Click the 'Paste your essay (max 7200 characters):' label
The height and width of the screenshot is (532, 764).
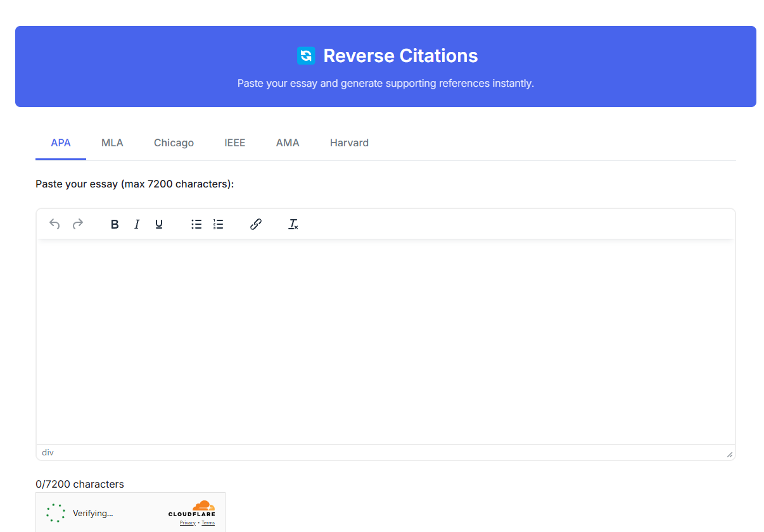pyautogui.click(x=135, y=184)
